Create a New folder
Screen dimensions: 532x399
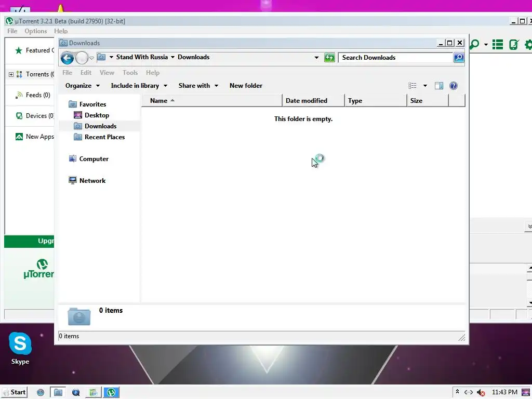click(246, 86)
